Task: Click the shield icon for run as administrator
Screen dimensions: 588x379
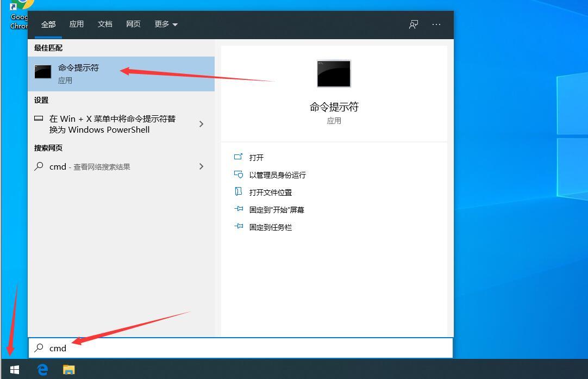Action: (x=238, y=175)
